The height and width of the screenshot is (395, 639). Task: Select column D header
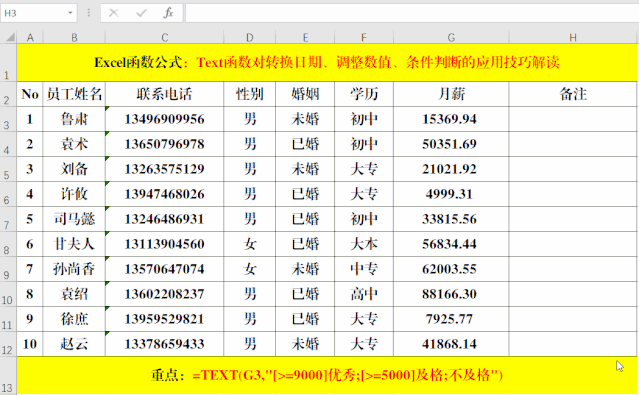(x=249, y=38)
